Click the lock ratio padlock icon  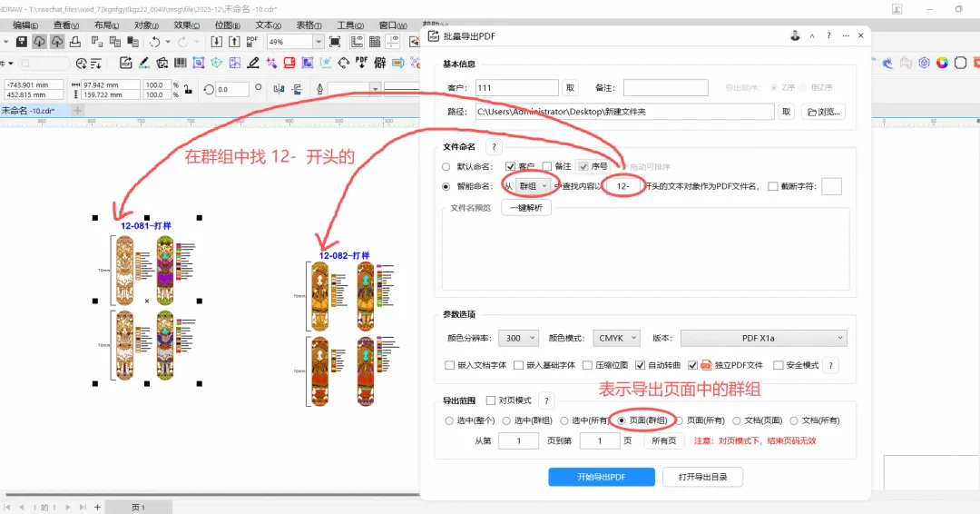pos(188,89)
